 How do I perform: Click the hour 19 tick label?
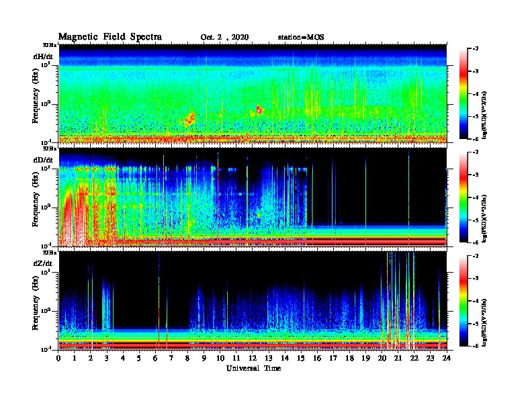point(365,358)
